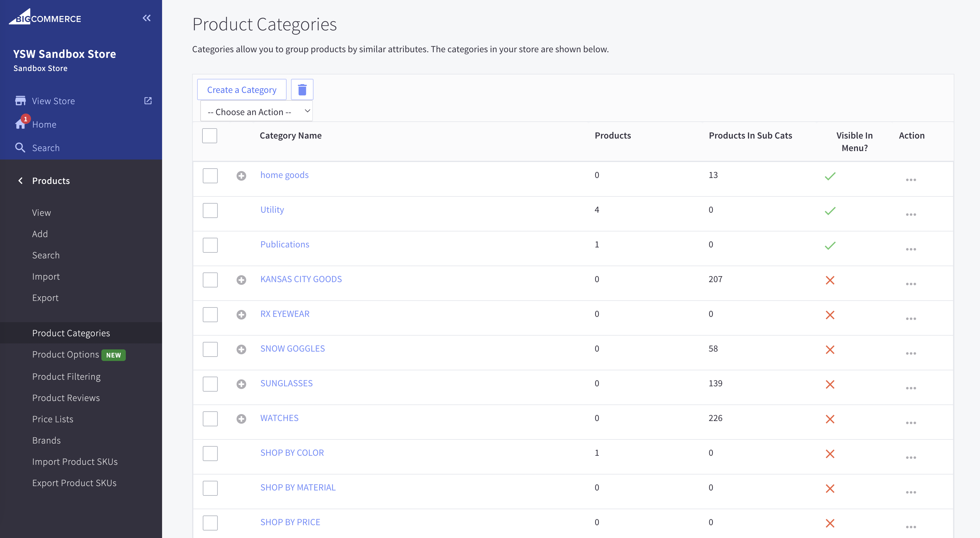
Task: Click the trash icon to delete categories
Action: [x=302, y=89]
